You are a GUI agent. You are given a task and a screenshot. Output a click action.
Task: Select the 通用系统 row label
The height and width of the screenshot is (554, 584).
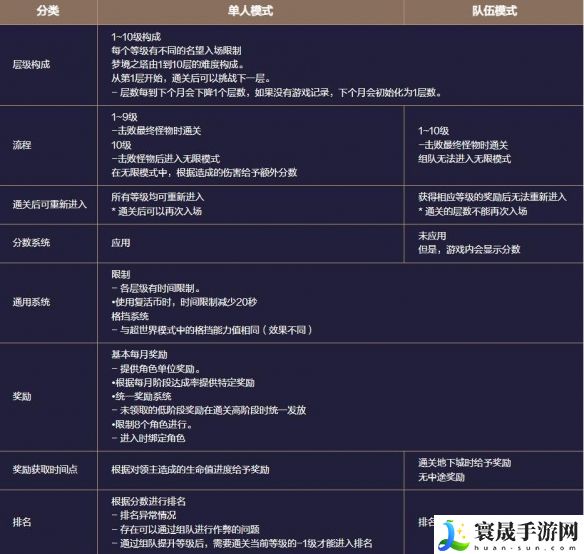pyautogui.click(x=31, y=302)
